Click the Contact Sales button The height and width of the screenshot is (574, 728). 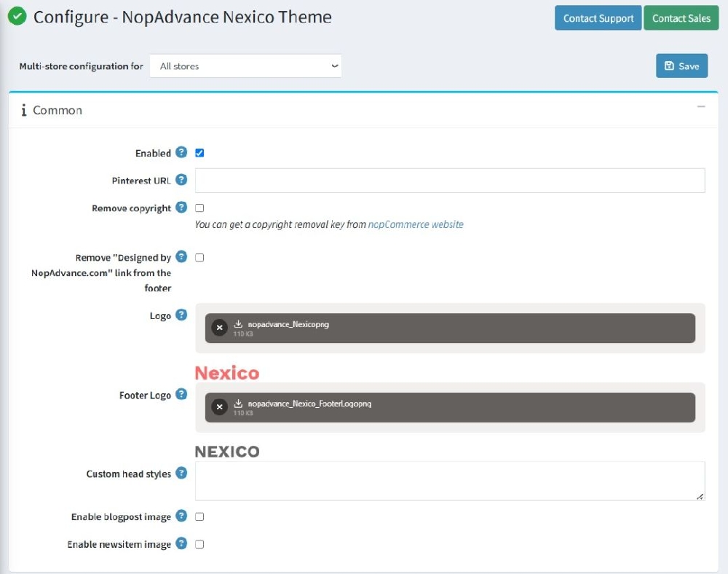point(681,18)
